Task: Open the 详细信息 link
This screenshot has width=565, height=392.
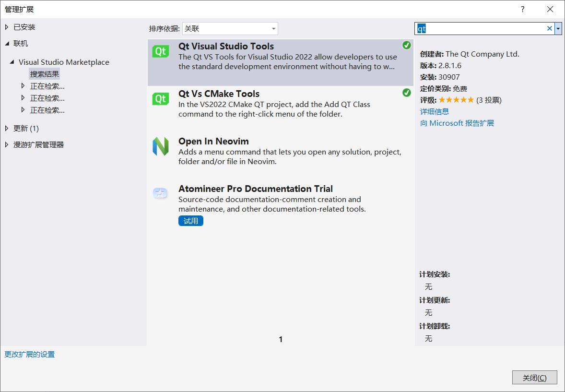Action: 435,111
